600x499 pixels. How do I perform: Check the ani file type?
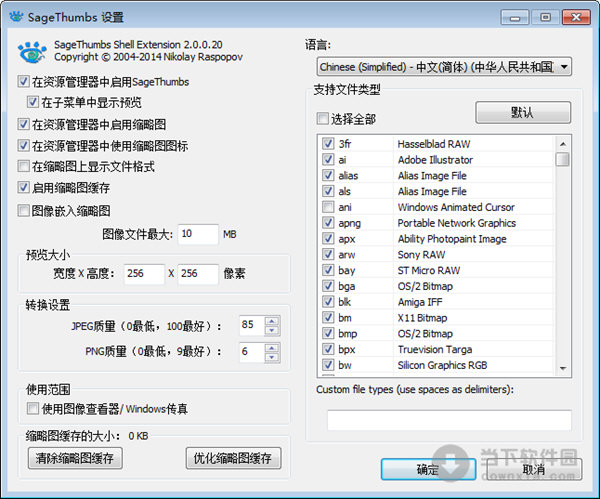point(328,207)
